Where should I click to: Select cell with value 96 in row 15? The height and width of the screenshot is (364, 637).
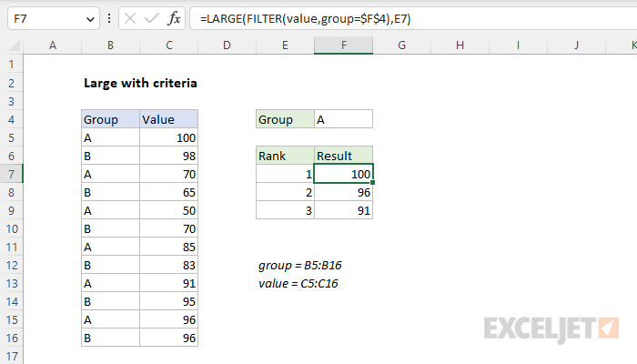169,319
